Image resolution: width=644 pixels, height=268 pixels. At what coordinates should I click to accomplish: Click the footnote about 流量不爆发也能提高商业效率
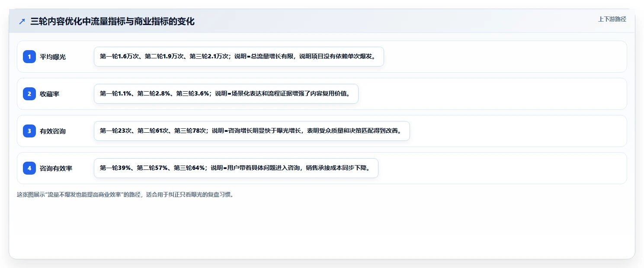[125, 195]
